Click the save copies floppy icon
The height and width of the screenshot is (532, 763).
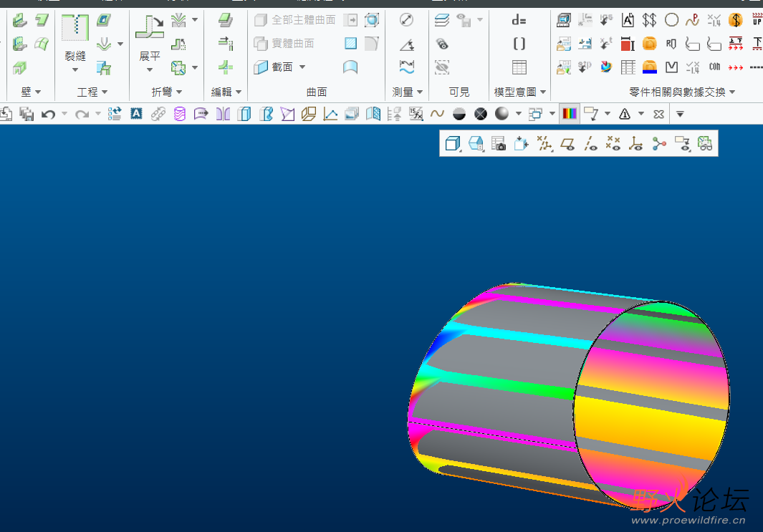27,115
